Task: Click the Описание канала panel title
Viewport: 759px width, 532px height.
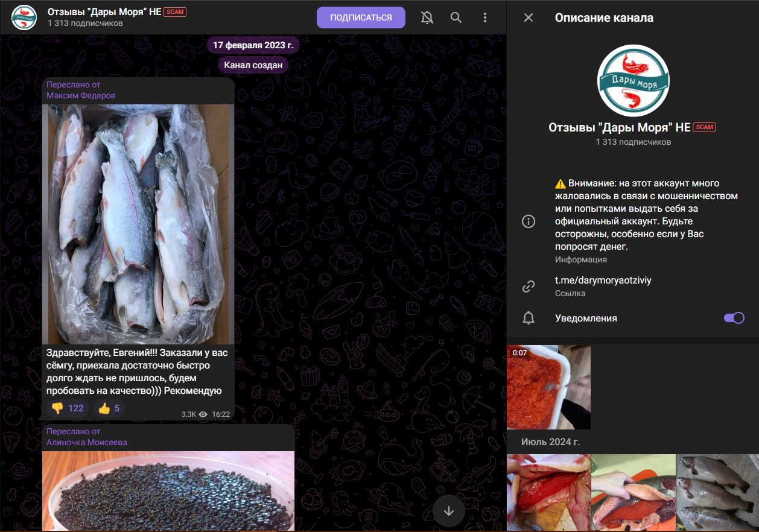Action: (x=604, y=17)
